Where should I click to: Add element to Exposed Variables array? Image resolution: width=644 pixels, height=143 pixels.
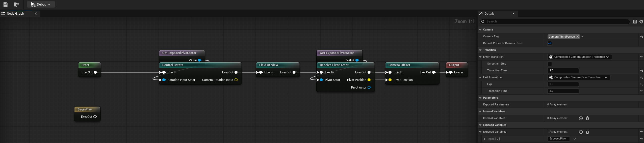[581, 132]
